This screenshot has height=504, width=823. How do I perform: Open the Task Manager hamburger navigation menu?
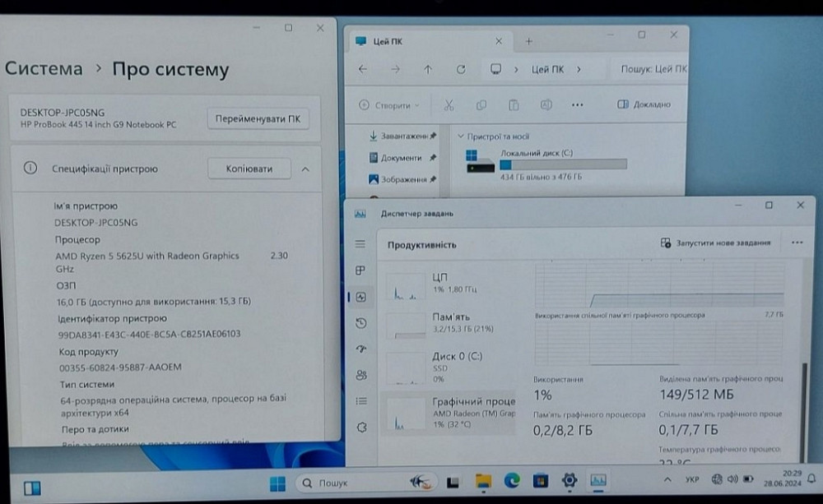(360, 244)
